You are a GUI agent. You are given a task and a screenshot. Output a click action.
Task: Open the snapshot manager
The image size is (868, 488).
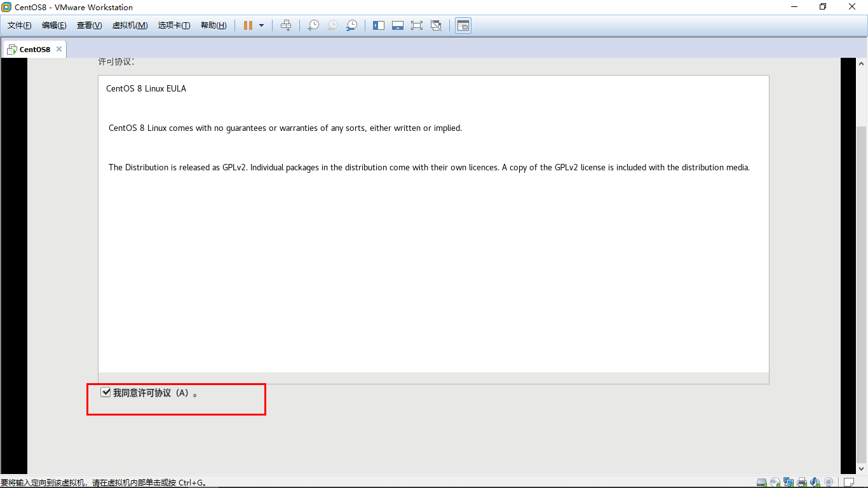pos(351,25)
